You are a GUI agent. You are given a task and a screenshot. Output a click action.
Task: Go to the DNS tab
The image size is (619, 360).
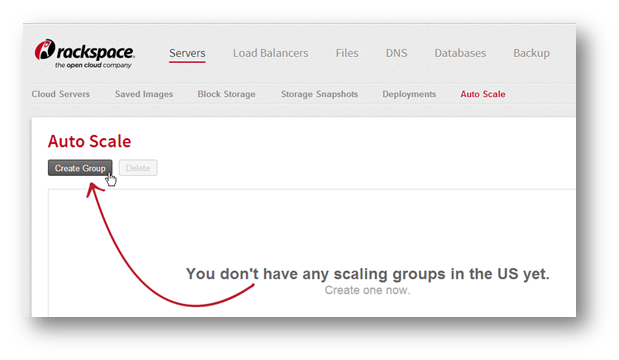pyautogui.click(x=396, y=53)
